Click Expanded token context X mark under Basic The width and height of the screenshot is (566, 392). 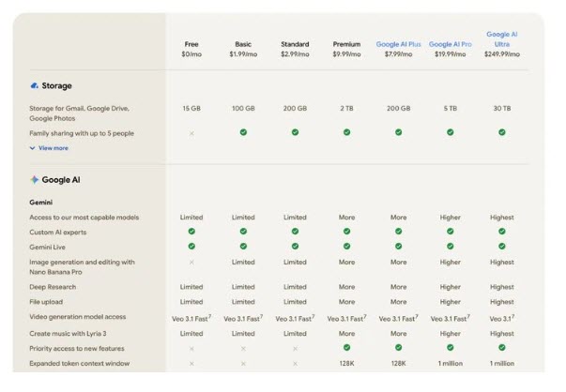click(x=243, y=364)
